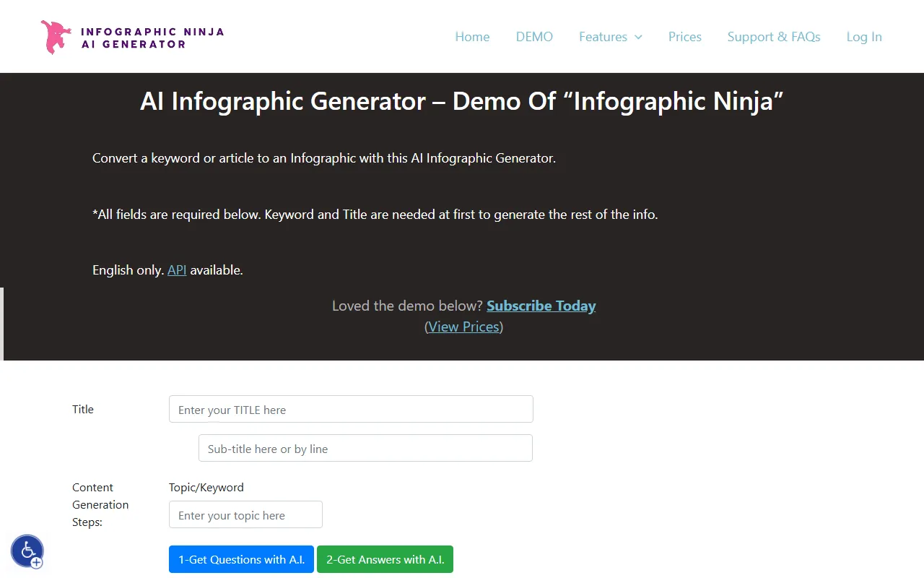Image resolution: width=924 pixels, height=578 pixels.
Task: Open the accessibility options widget
Action: [x=27, y=551]
